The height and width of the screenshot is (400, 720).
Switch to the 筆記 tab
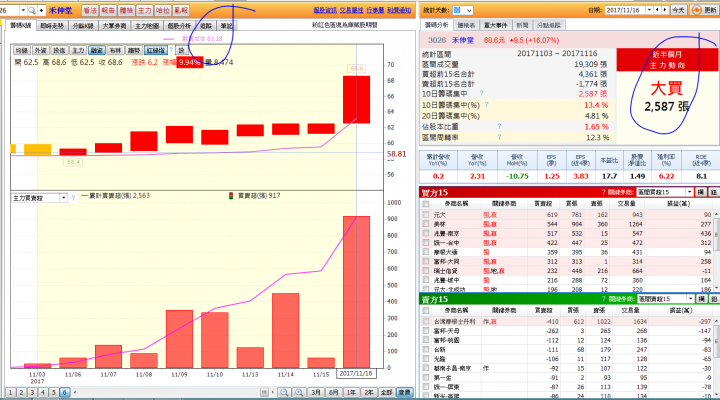(226, 26)
